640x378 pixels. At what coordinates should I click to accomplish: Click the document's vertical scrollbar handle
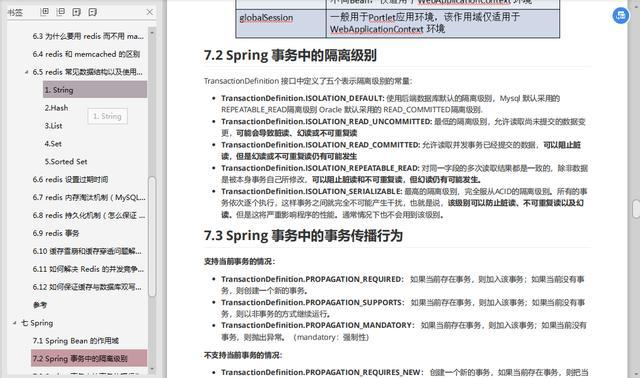636,209
